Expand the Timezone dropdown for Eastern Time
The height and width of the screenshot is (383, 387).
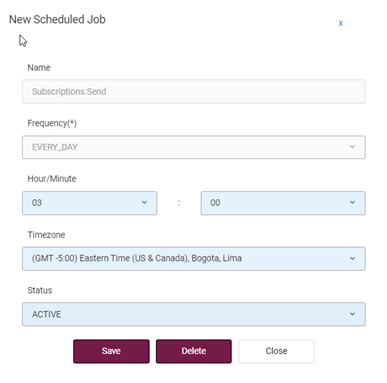(x=194, y=258)
